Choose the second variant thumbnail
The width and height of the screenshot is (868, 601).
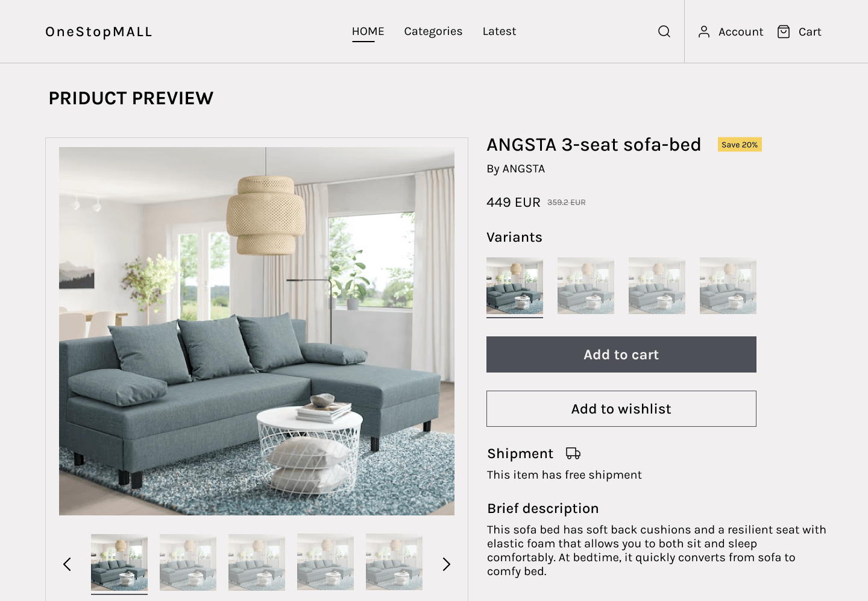(x=585, y=286)
